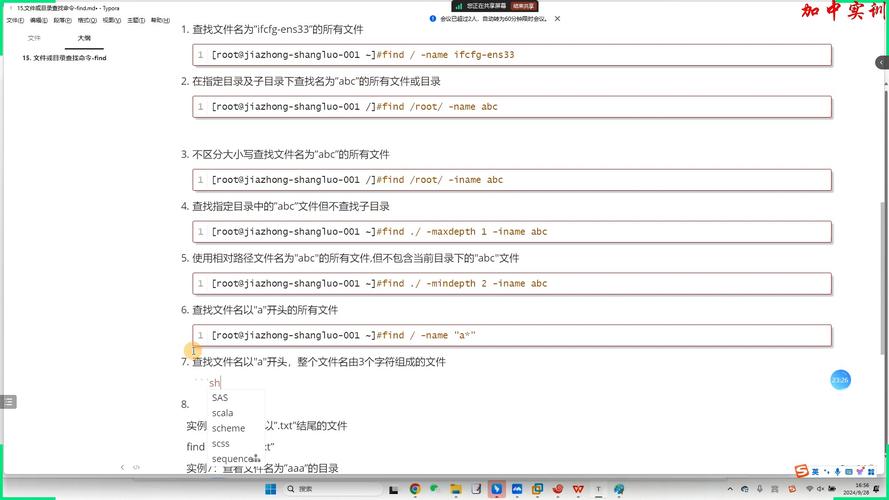Click the blue info icon in meeting notice
Image resolution: width=889 pixels, height=500 pixels.
point(433,19)
